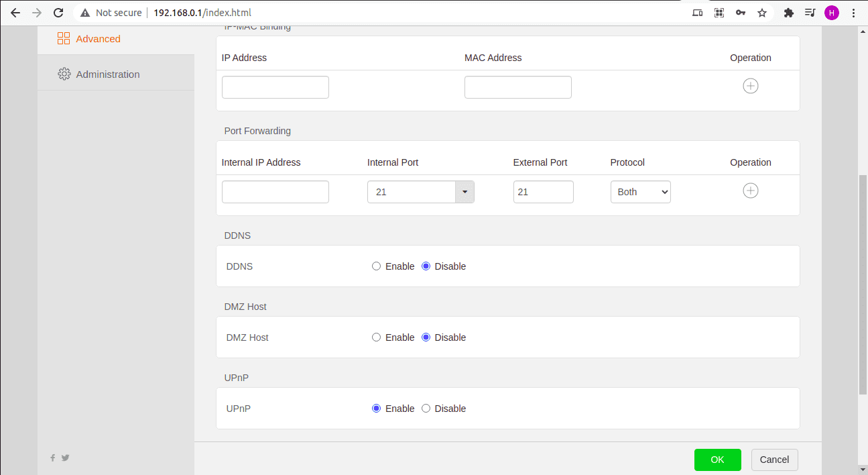Open the Internal Port dropdown
868x475 pixels.
coord(464,192)
